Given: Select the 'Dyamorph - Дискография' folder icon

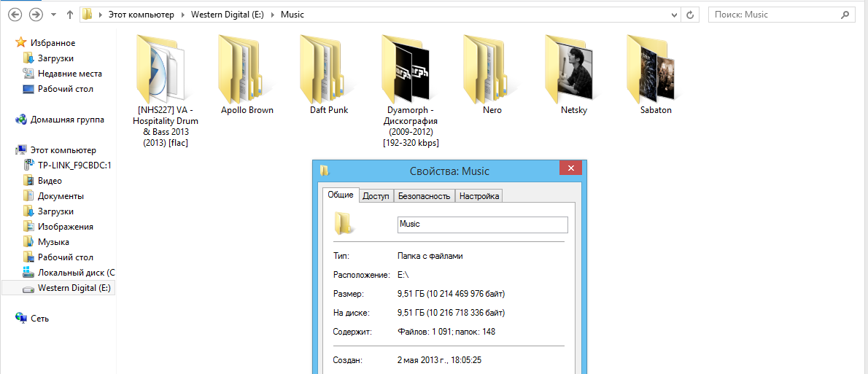Looking at the screenshot, I should click(x=406, y=69).
